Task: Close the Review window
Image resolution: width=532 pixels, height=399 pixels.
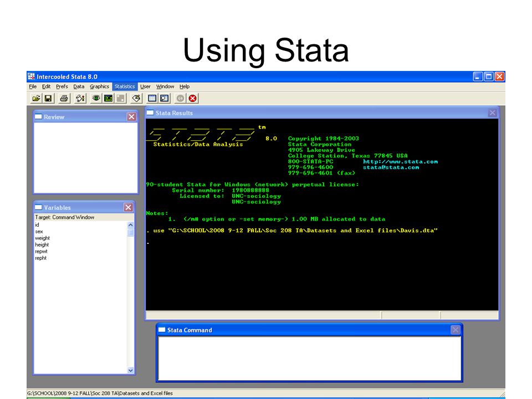Action: (x=132, y=117)
